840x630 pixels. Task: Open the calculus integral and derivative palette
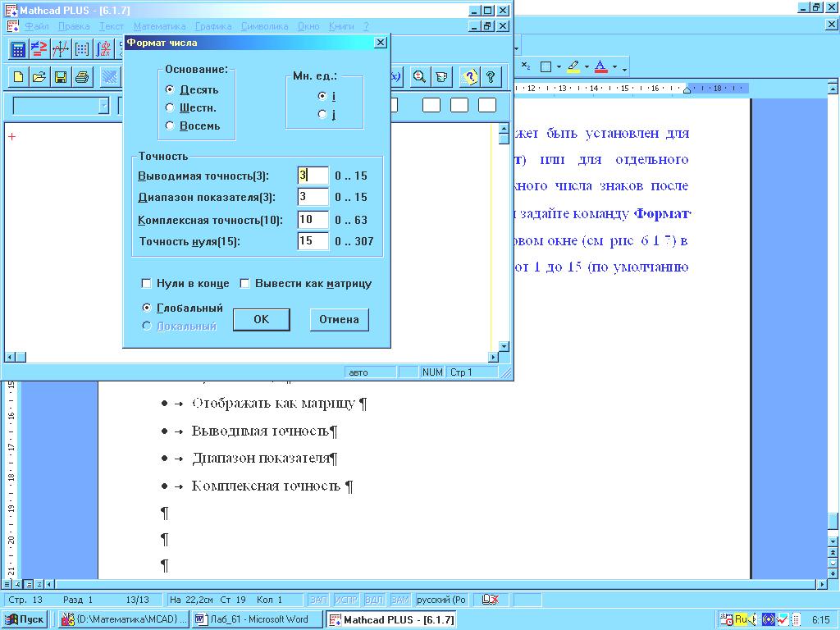103,49
